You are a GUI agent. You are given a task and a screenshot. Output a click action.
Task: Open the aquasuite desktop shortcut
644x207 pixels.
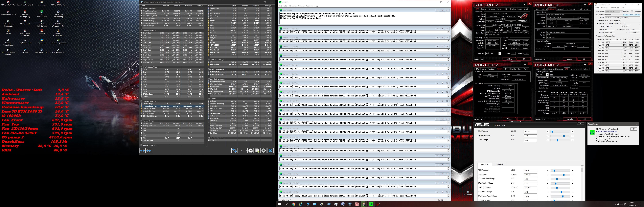[42, 42]
